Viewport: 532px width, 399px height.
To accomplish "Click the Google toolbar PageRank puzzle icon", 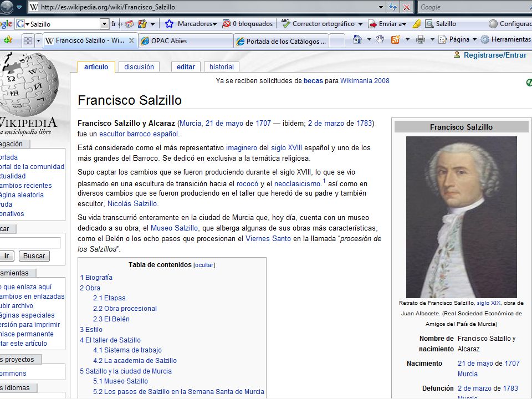I will 142,24.
